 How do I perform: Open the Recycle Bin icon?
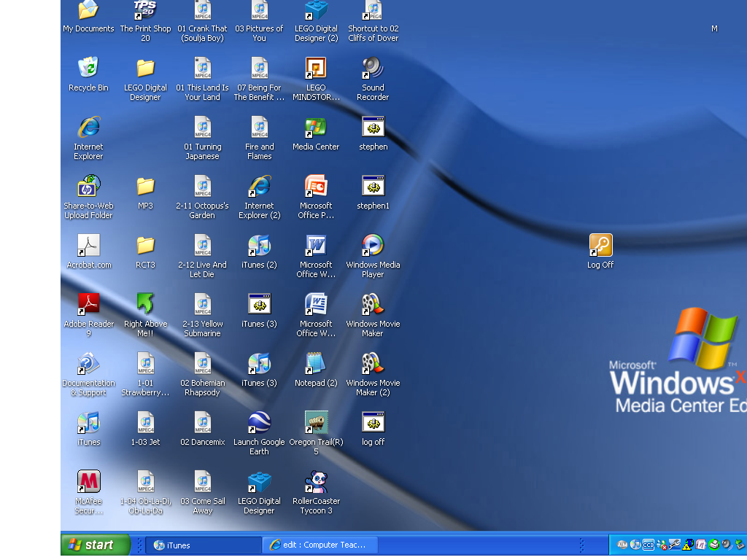88,74
